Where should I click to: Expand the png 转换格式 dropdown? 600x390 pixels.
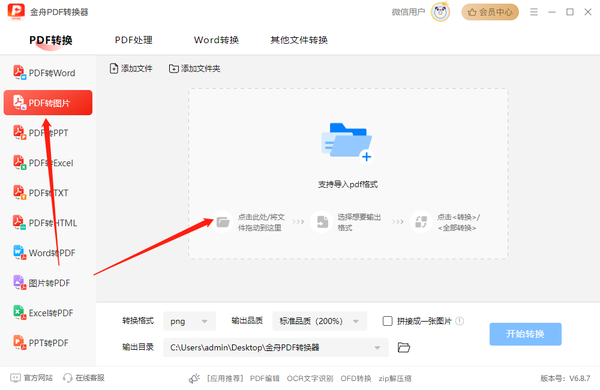coord(189,321)
